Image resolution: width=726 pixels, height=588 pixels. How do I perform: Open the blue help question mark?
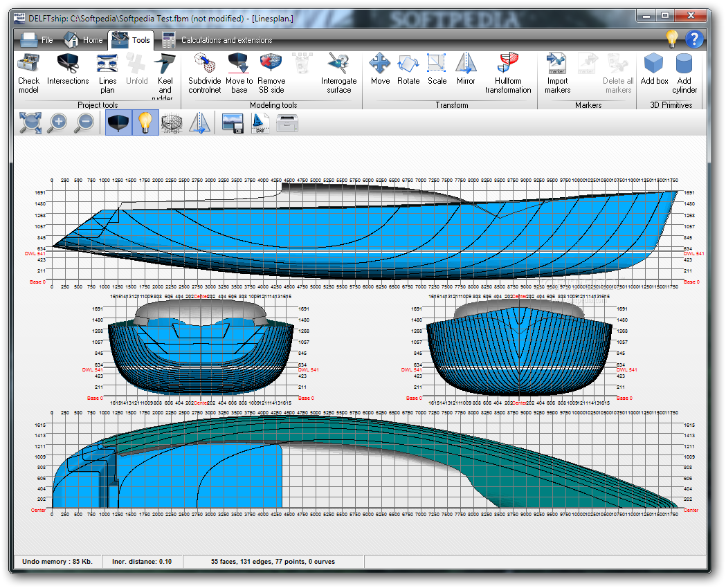pyautogui.click(x=694, y=39)
